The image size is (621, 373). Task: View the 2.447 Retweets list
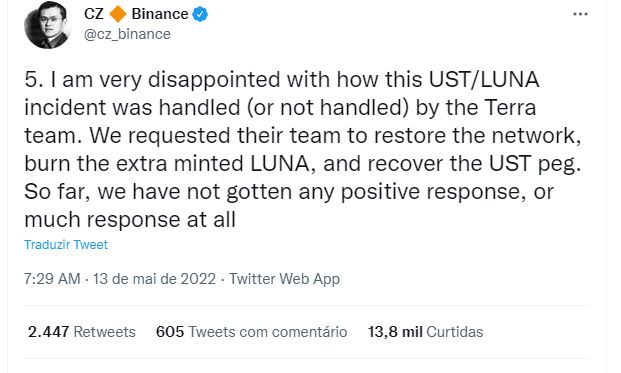[x=82, y=332]
